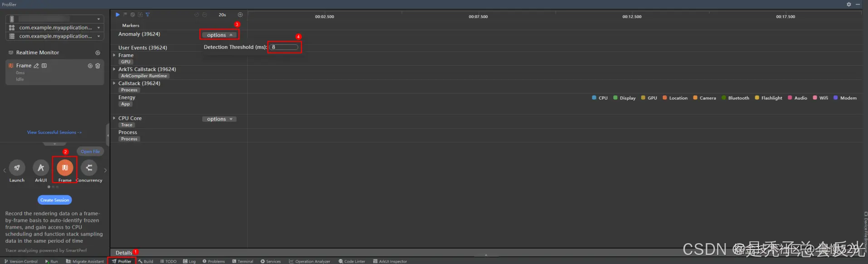The width and height of the screenshot is (868, 264).
Task: Toggle the Location energy legend item
Action: pyautogui.click(x=675, y=98)
